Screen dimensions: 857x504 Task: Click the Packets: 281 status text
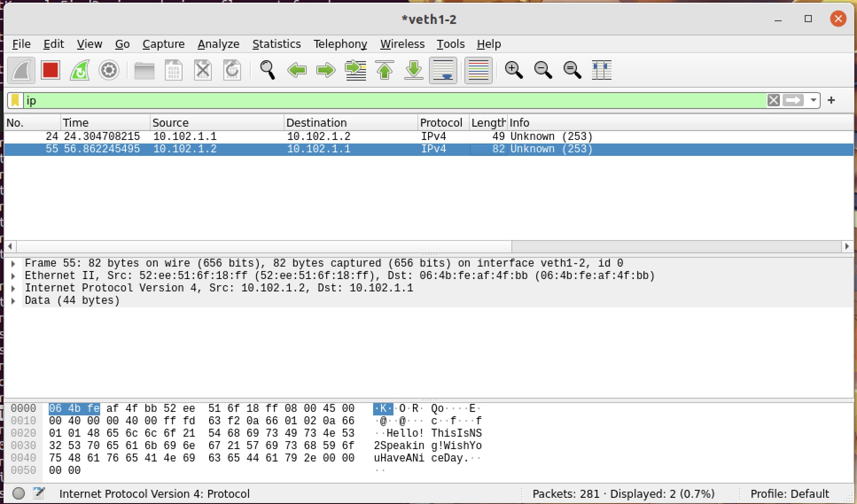566,494
